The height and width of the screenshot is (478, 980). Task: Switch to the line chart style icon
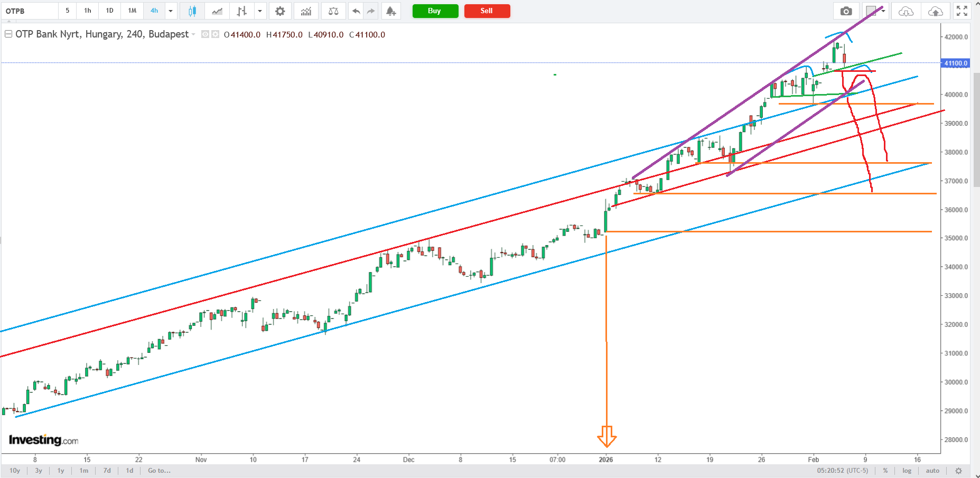[217, 11]
